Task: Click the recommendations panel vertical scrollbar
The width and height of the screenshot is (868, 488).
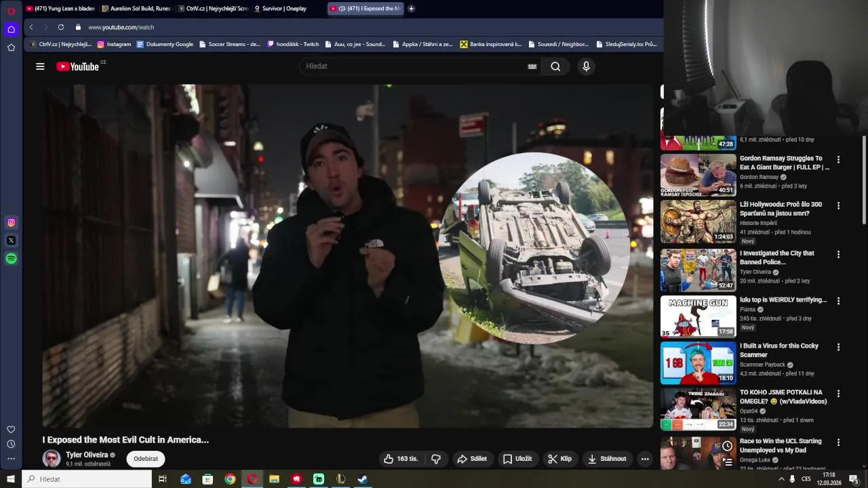Action: [864, 180]
